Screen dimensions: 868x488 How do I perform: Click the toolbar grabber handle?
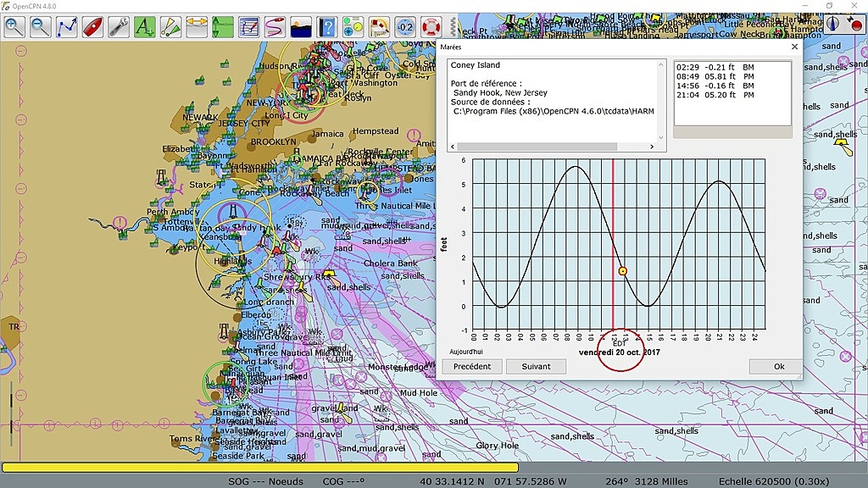(x=453, y=26)
